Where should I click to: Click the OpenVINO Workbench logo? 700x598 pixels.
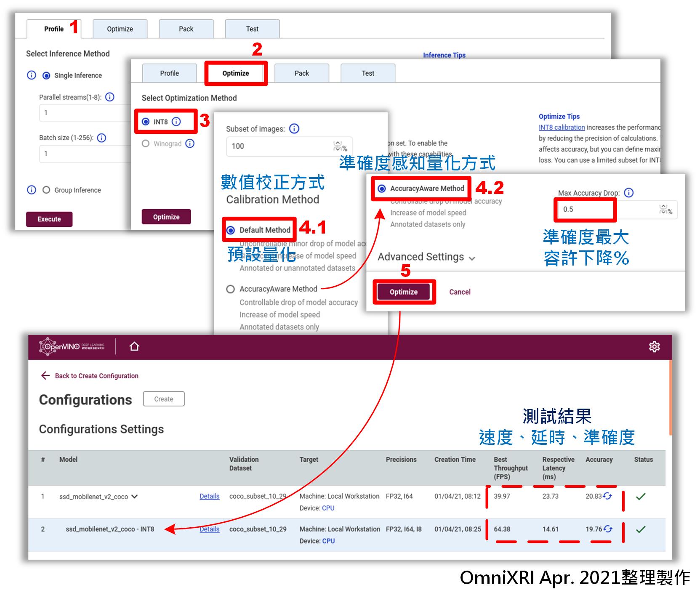pos(72,346)
